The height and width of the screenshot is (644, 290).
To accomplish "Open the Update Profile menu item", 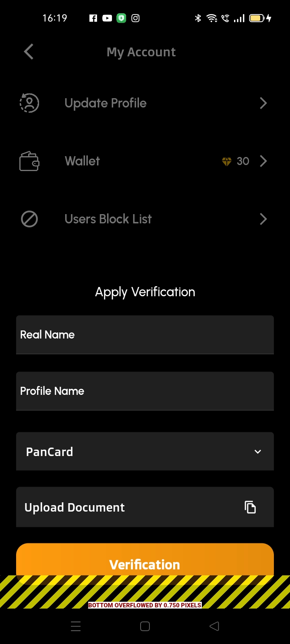I will pos(106,103).
